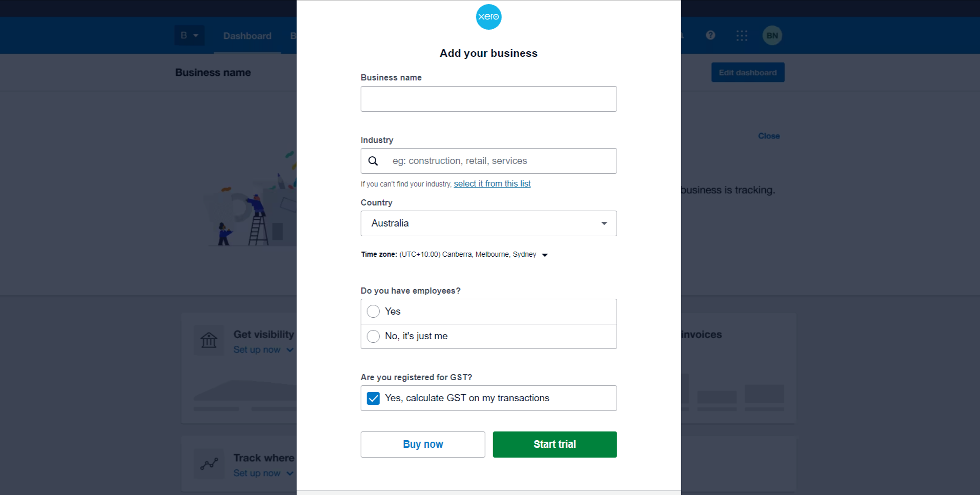Click the Business name text field

coord(488,99)
